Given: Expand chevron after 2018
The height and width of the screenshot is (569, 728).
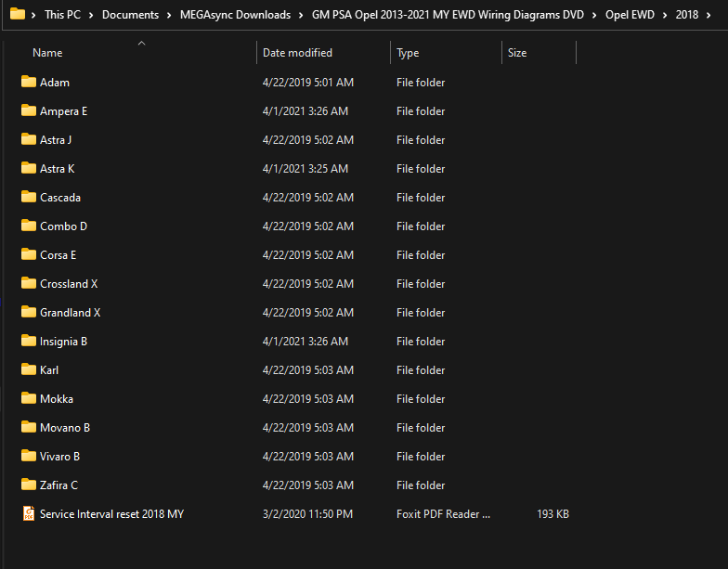Looking at the screenshot, I should 708,15.
